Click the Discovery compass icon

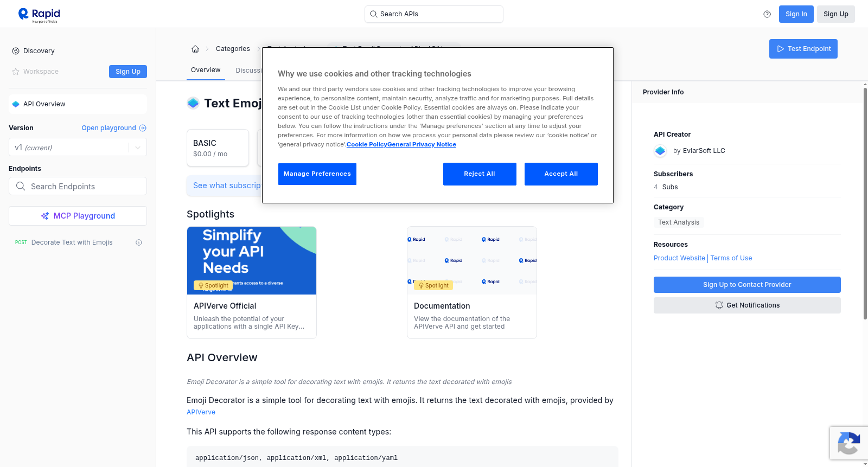coord(16,51)
